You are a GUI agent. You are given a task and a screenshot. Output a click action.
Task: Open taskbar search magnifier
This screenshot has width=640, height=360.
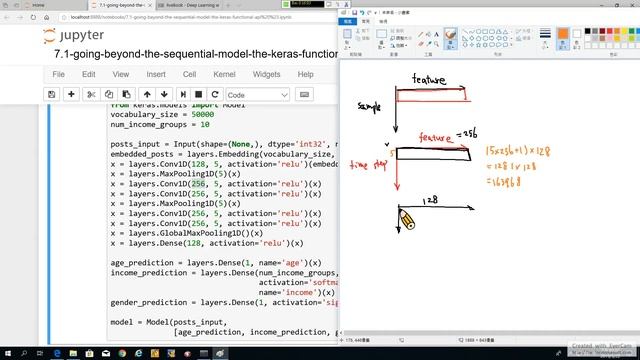[24, 353]
